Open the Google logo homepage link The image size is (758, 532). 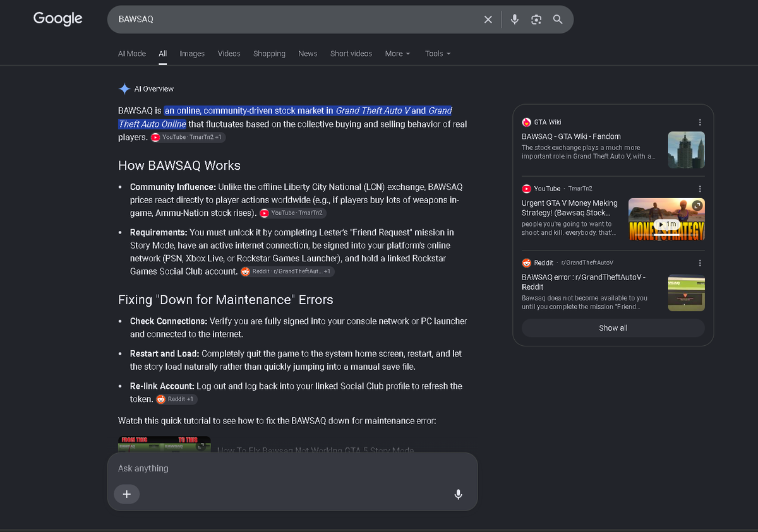coord(57,19)
